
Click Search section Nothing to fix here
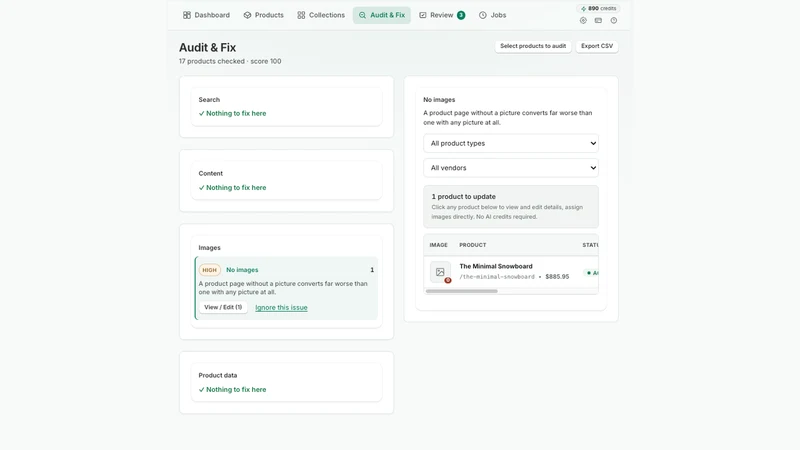(232, 113)
